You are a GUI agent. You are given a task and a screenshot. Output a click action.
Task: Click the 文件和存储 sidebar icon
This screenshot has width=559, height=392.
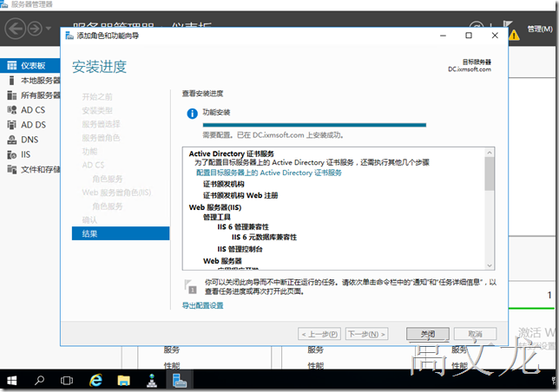(x=12, y=169)
